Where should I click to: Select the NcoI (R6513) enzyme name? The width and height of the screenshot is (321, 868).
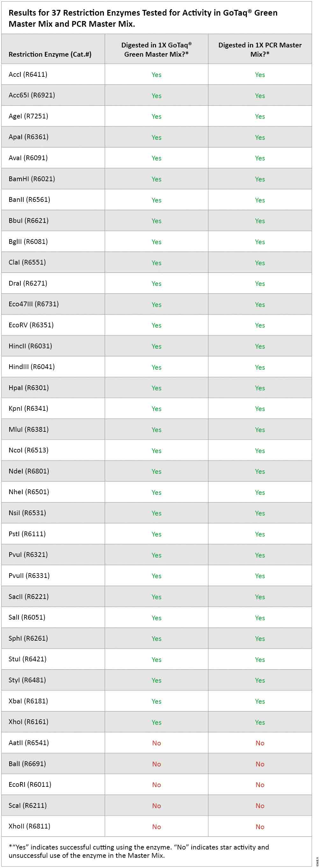[x=29, y=451]
